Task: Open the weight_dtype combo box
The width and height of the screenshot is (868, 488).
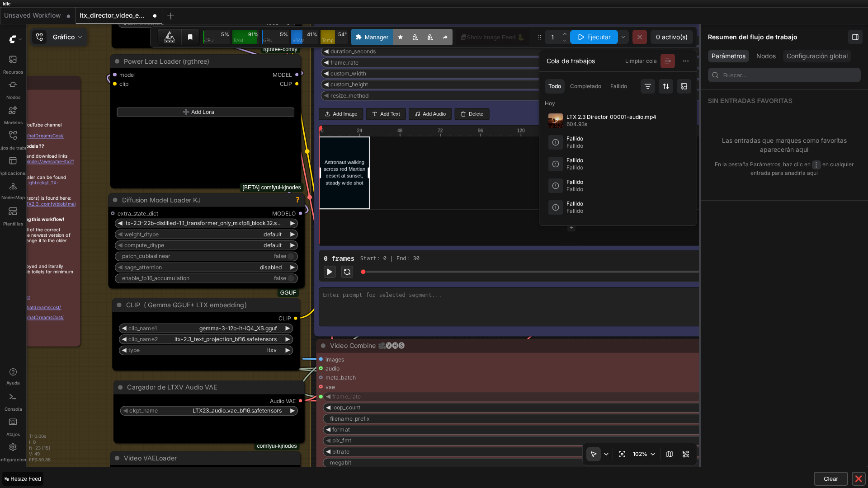Action: [x=207, y=235]
